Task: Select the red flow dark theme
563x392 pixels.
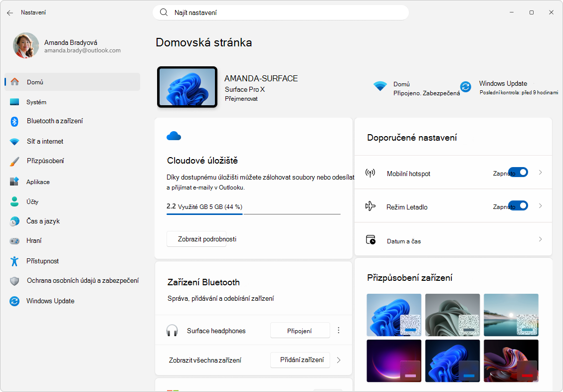Action: pos(511,361)
